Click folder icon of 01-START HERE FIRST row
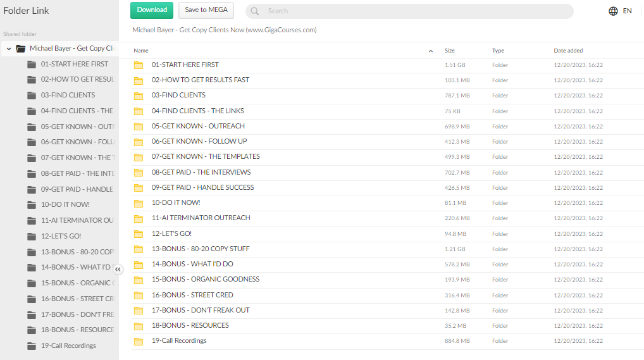This screenshot has width=644, height=360. (139, 65)
